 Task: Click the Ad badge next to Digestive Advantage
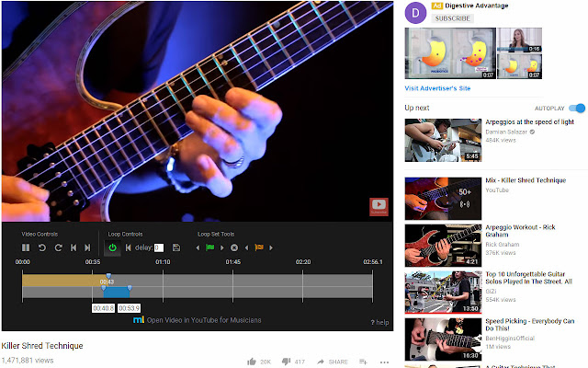point(437,6)
